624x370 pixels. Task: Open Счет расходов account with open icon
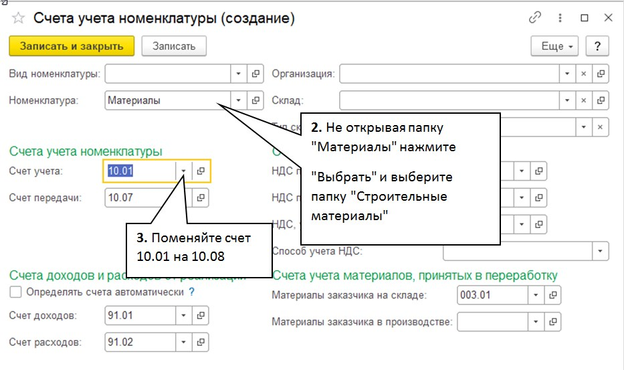[201, 342]
